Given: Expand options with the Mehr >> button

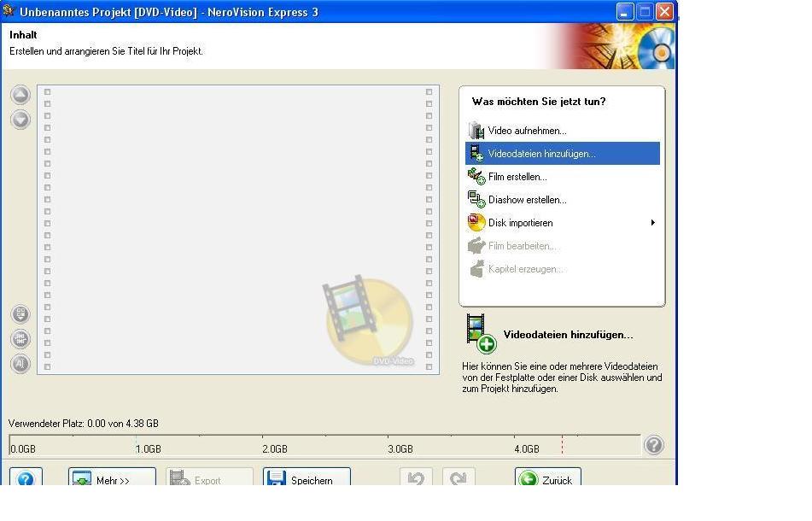Looking at the screenshot, I should (x=112, y=477).
